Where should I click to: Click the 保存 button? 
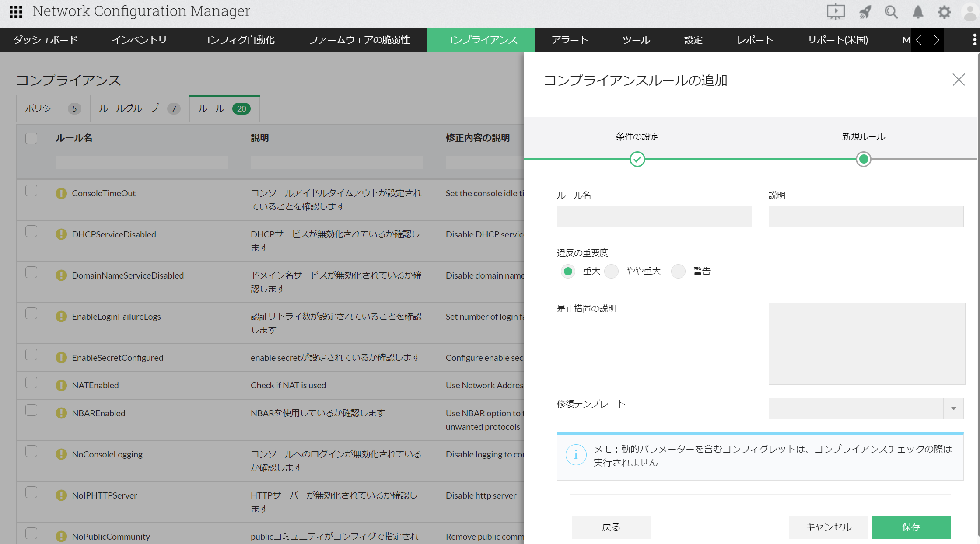tap(911, 527)
